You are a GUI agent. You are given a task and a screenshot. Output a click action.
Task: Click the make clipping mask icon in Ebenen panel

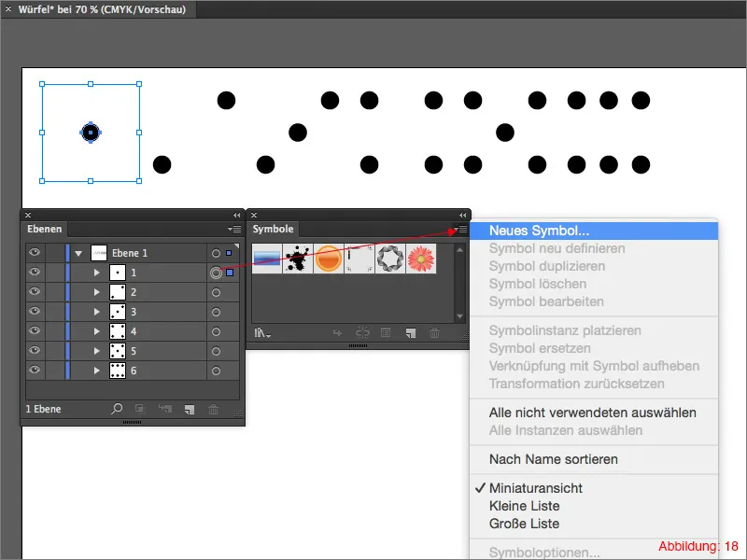[139, 409]
